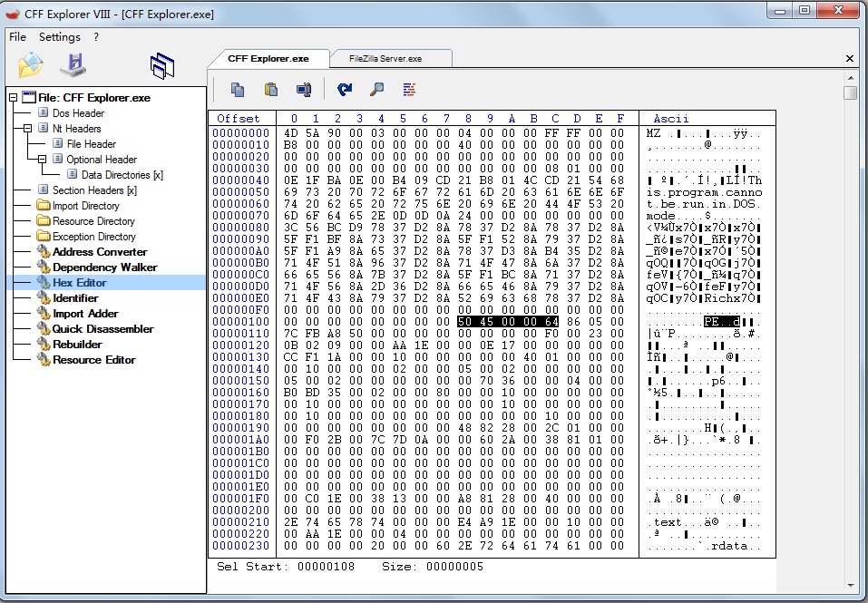868x603 pixels.
Task: Click the Offset column header
Action: [238, 119]
